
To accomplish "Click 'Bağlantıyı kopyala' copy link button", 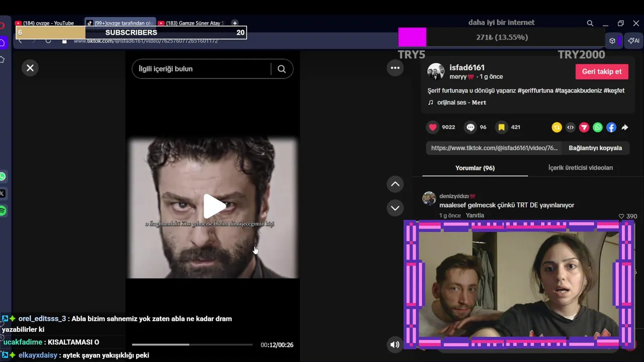I will [595, 148].
